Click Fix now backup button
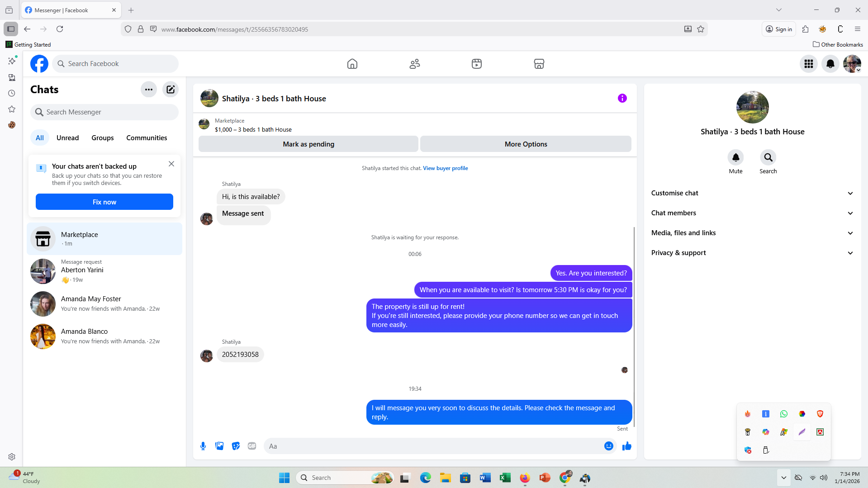This screenshot has height=488, width=868. tap(104, 202)
